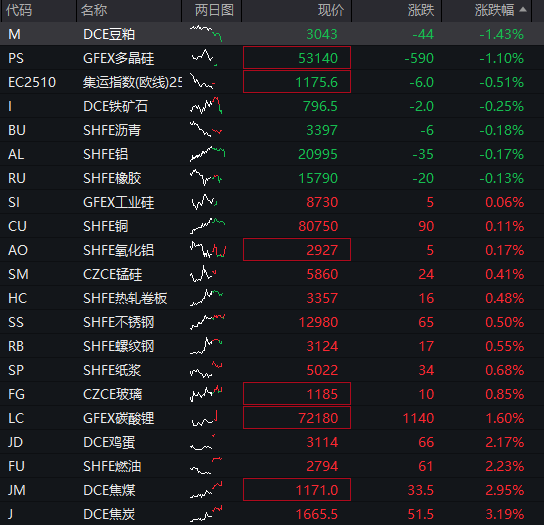This screenshot has height=525, width=544.
Task: Click the -1.43% change value
Action: 501,34
